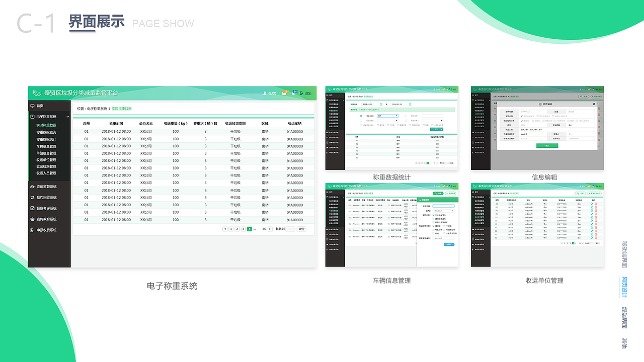Click the 确定 pagination confirm button

click(301, 229)
